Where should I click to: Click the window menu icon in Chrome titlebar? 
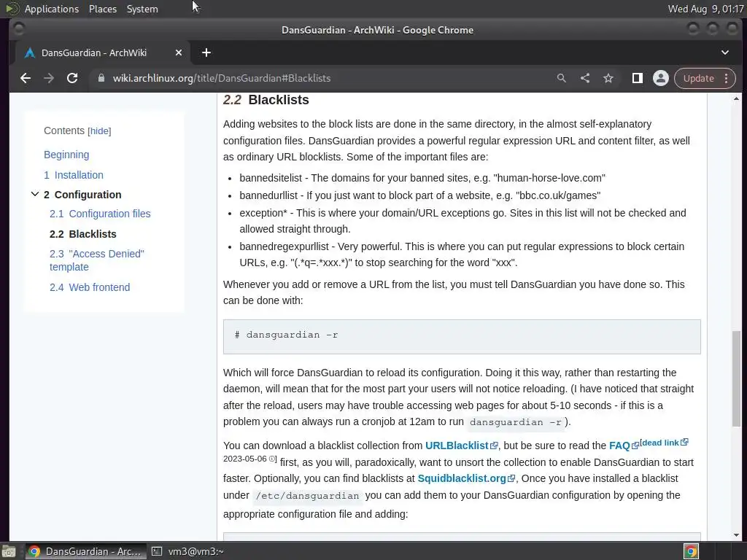18,29
